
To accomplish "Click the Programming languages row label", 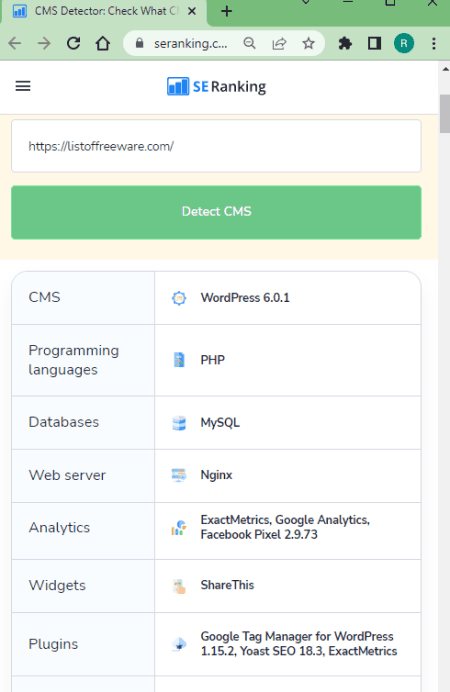I will [x=74, y=360].
